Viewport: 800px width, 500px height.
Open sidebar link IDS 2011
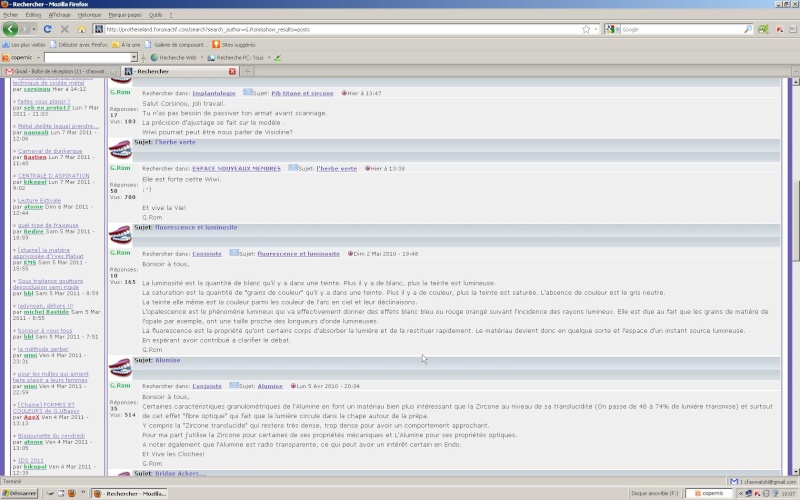(31, 460)
